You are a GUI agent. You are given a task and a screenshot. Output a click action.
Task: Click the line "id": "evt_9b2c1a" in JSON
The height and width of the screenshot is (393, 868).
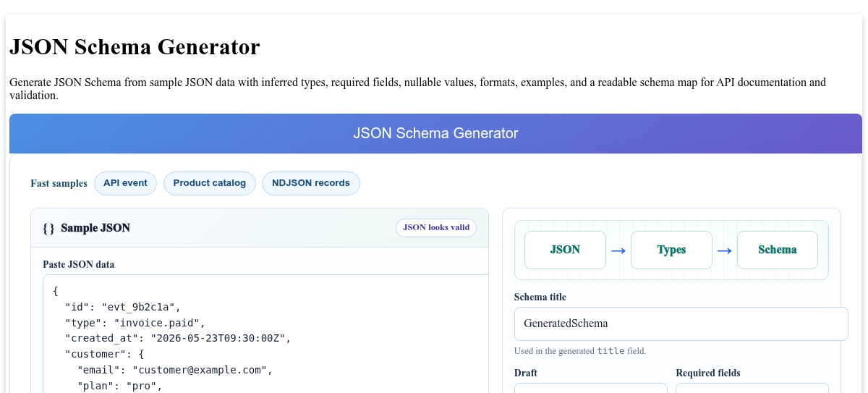[x=123, y=307]
